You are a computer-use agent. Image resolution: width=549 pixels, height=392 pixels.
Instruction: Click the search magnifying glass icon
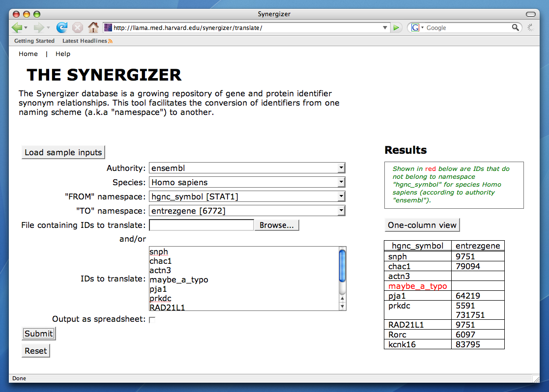pos(515,28)
